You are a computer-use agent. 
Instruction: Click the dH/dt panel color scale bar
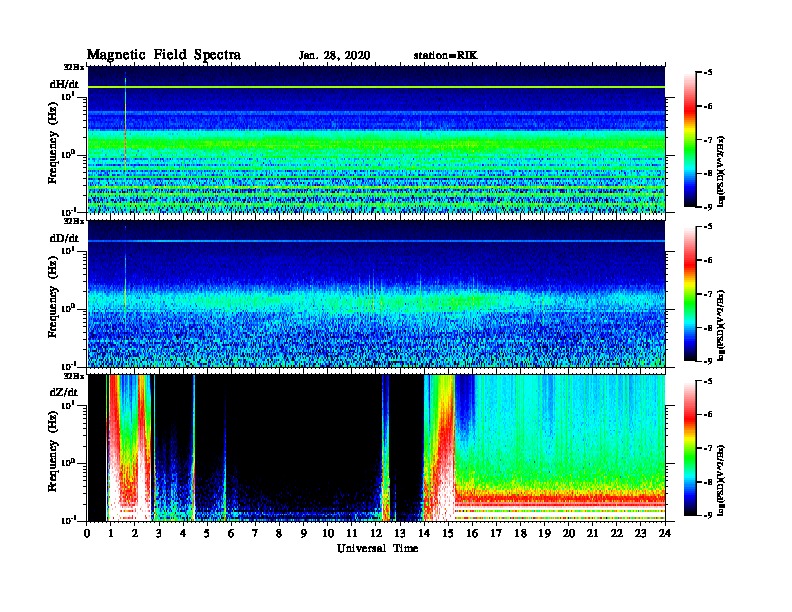click(690, 139)
